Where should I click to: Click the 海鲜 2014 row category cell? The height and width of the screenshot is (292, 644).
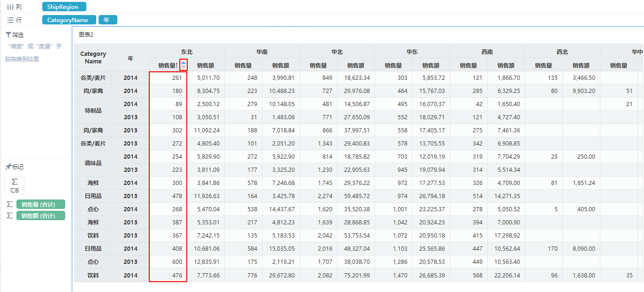tap(93, 183)
